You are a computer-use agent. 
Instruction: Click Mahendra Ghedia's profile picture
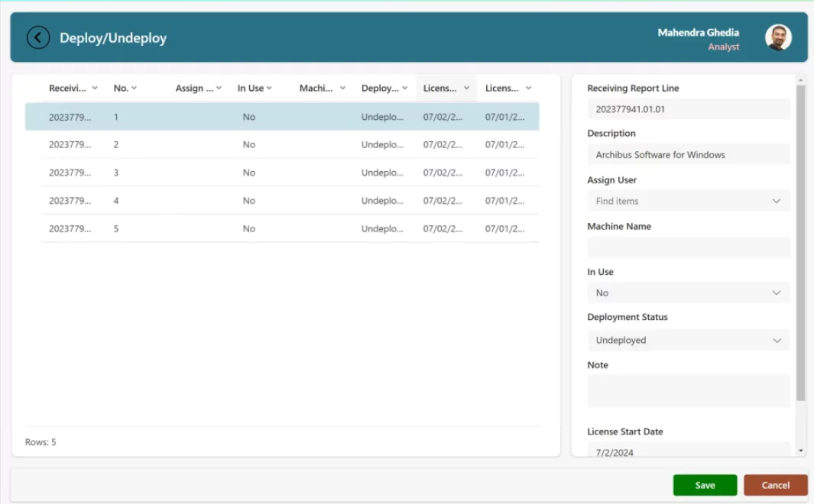(779, 37)
